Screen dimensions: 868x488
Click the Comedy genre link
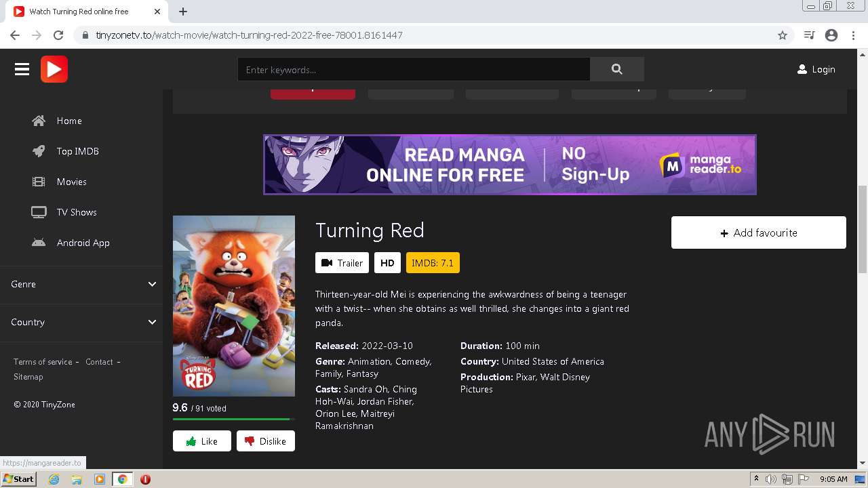[x=413, y=361]
